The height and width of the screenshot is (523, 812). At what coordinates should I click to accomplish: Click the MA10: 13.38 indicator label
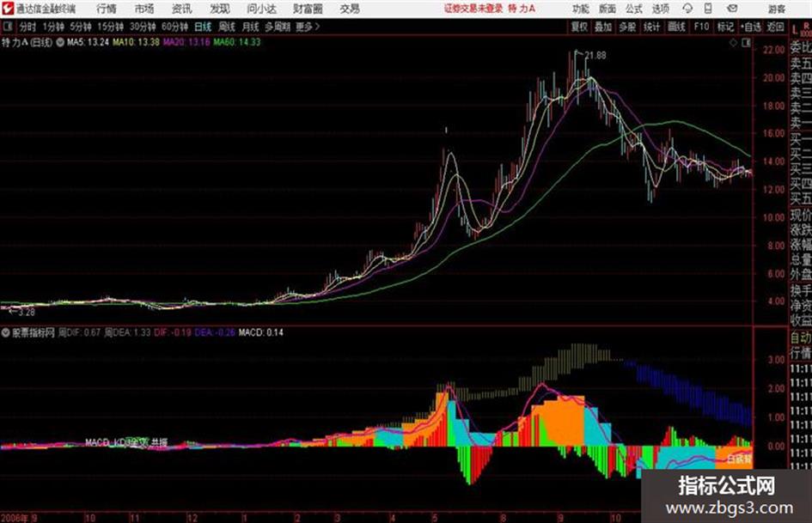click(137, 42)
